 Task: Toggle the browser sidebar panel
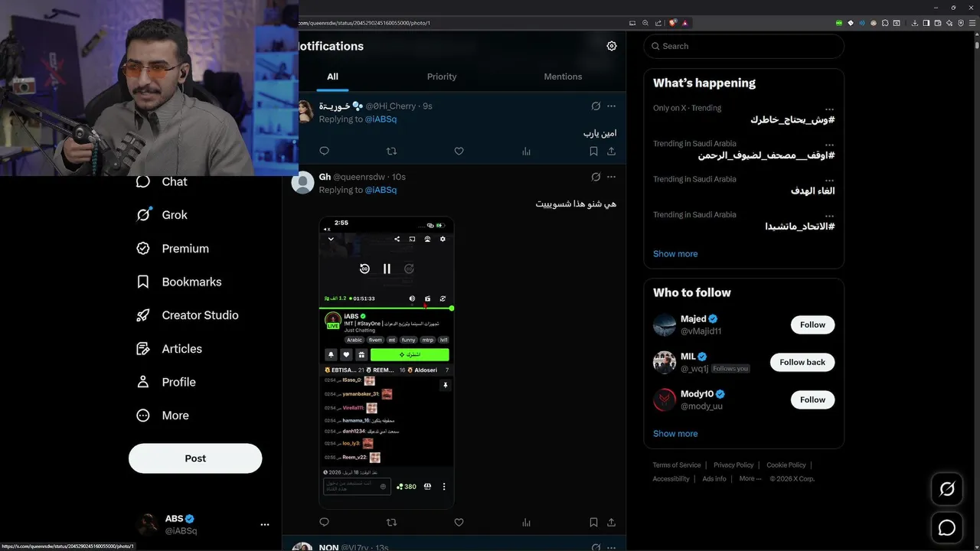pyautogui.click(x=926, y=23)
